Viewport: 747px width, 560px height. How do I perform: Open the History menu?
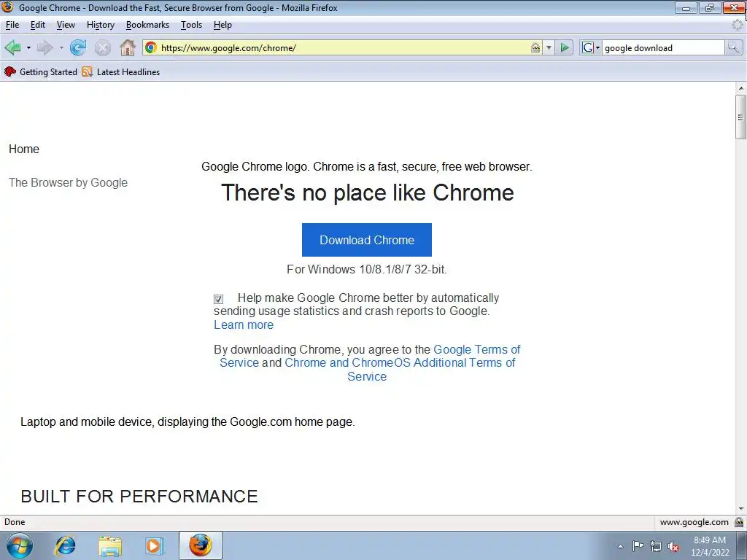[x=101, y=25]
